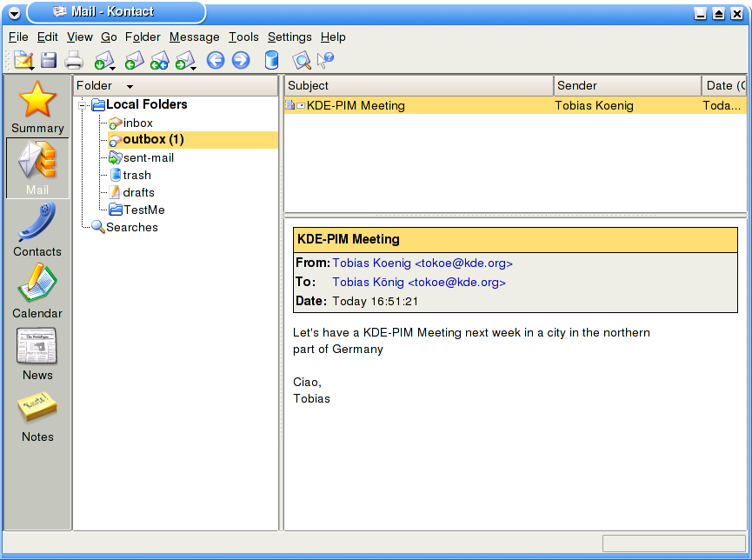The width and height of the screenshot is (752, 560).
Task: Compose a new message from toolbar
Action: pos(23,61)
